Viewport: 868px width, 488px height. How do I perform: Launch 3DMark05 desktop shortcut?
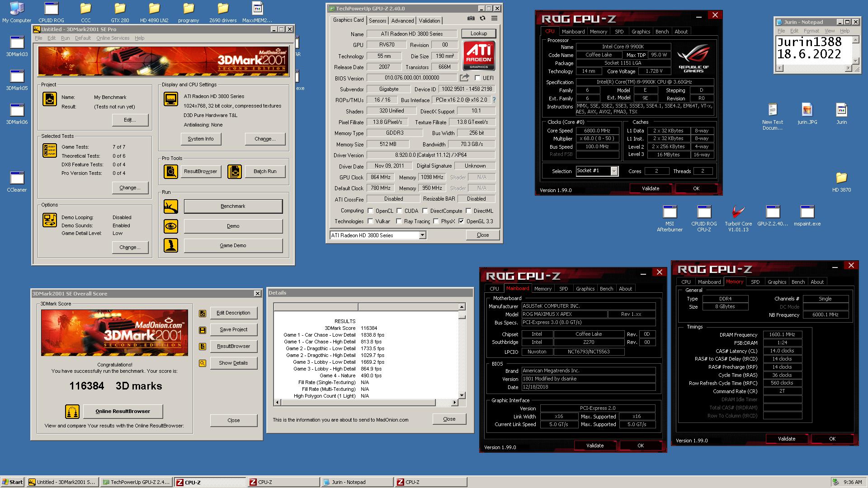coord(17,80)
